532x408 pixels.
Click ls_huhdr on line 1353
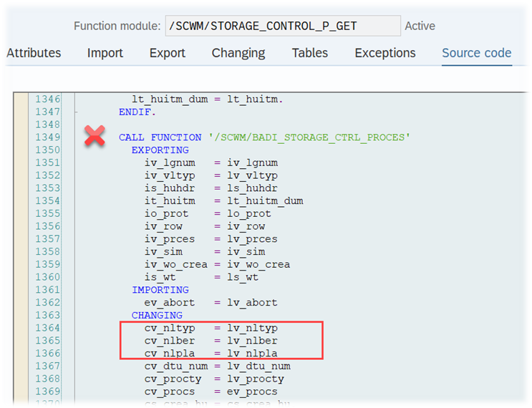(253, 188)
